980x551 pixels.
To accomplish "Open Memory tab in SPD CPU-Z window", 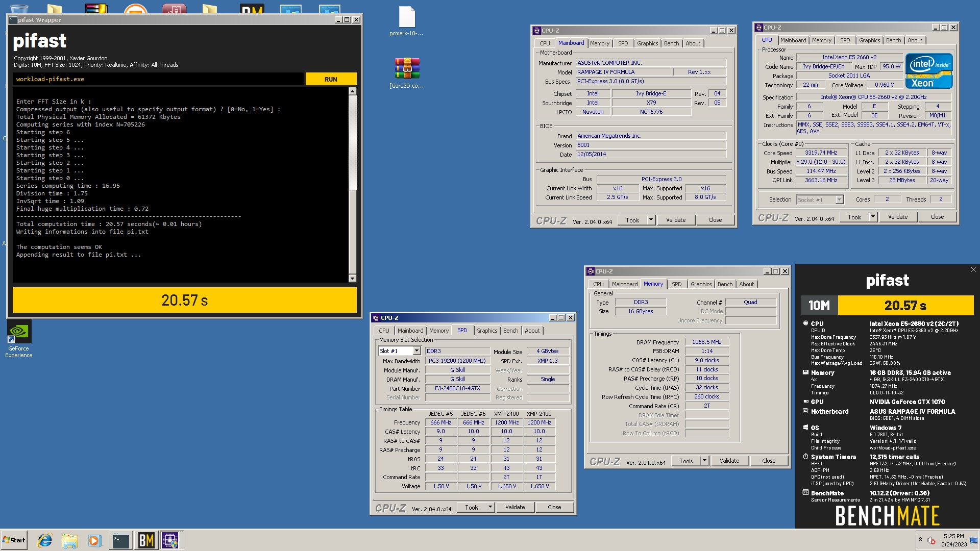I will point(439,331).
